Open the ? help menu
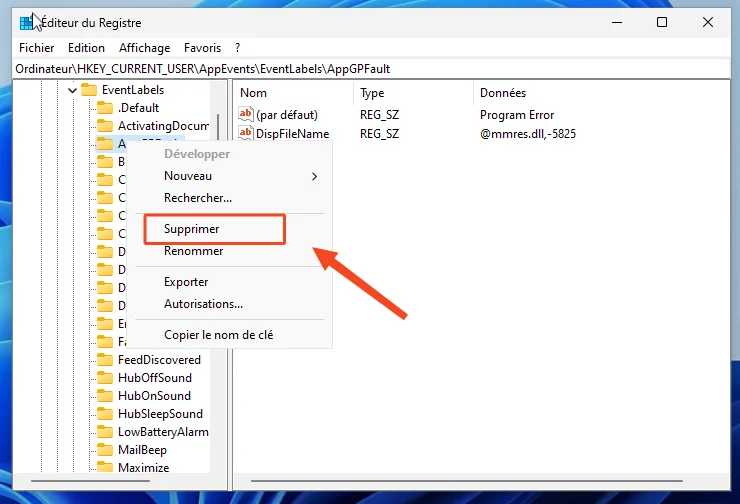Image resolution: width=740 pixels, height=504 pixels. [x=237, y=48]
